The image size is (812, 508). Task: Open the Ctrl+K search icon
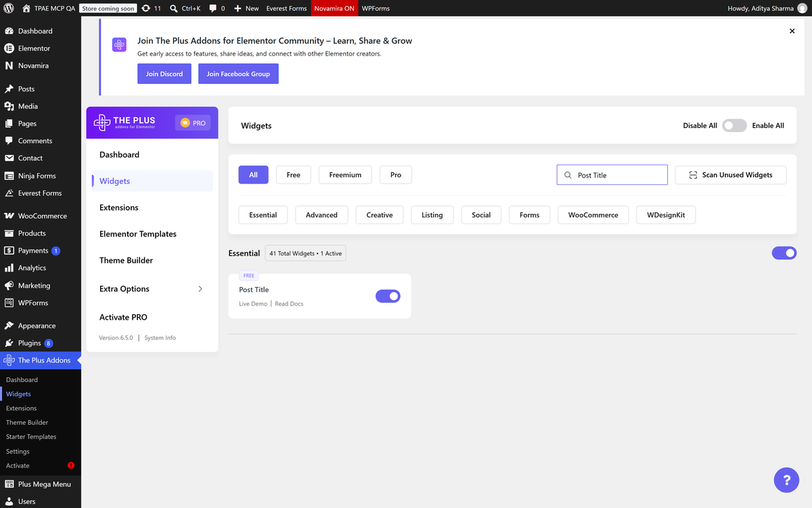tap(174, 8)
